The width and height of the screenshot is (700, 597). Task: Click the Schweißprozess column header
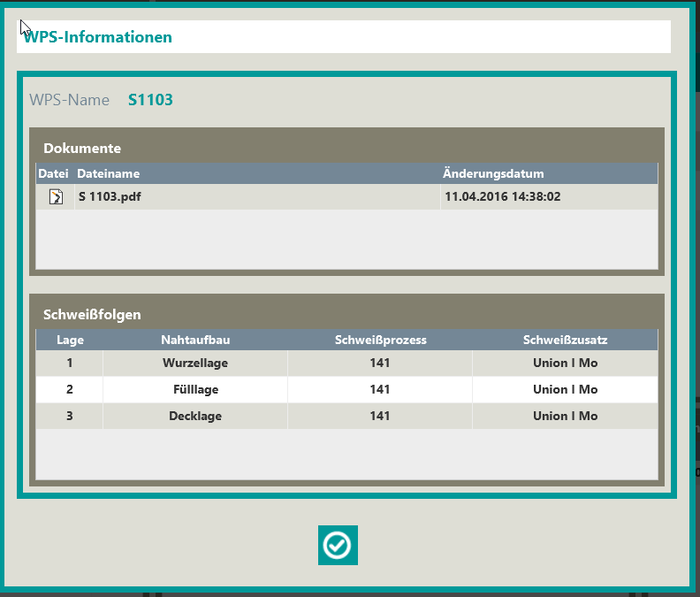(380, 340)
